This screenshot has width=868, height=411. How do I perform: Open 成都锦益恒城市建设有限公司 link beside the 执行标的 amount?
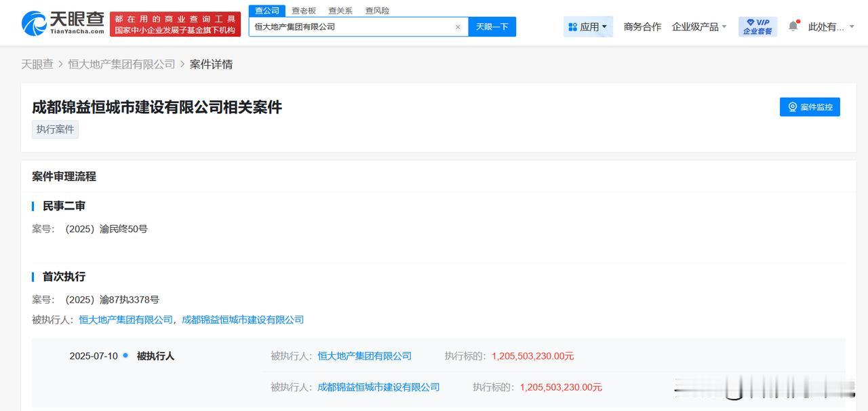tap(378, 387)
